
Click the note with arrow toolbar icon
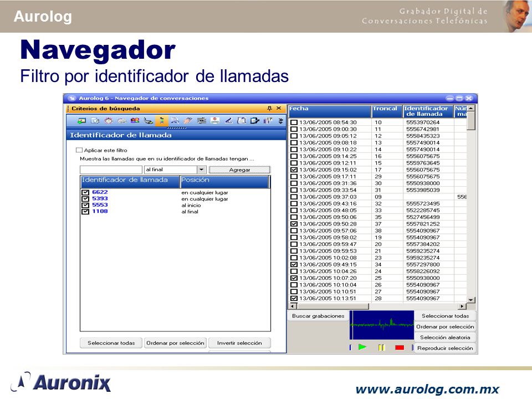[x=255, y=120]
